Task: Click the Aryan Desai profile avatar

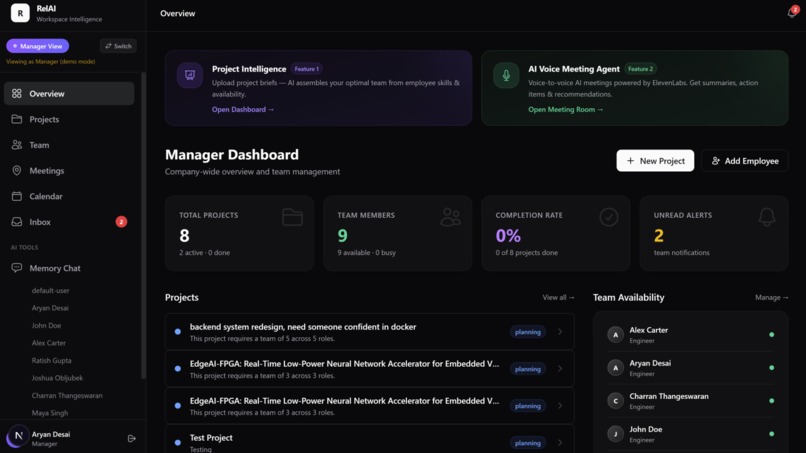Action: 18,437
